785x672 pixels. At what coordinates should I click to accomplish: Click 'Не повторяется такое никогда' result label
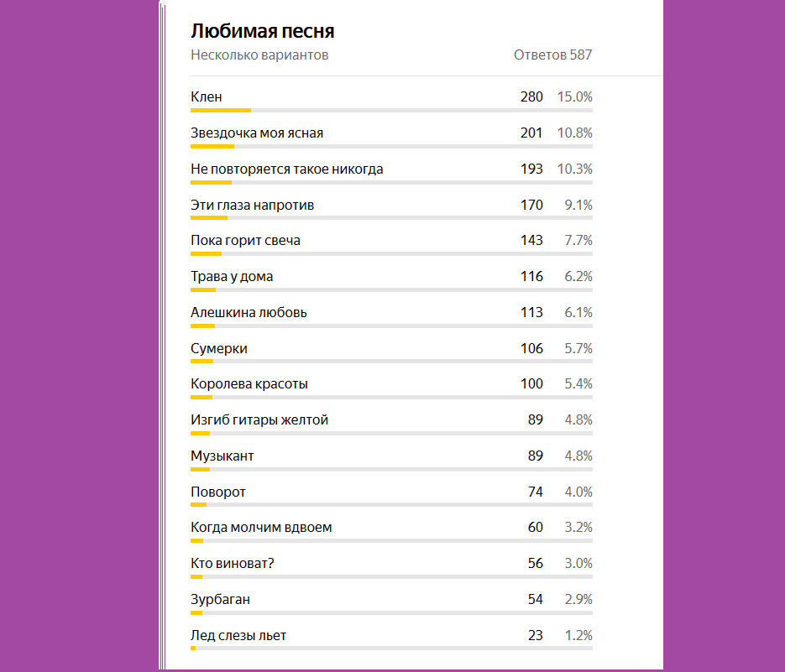point(287,169)
